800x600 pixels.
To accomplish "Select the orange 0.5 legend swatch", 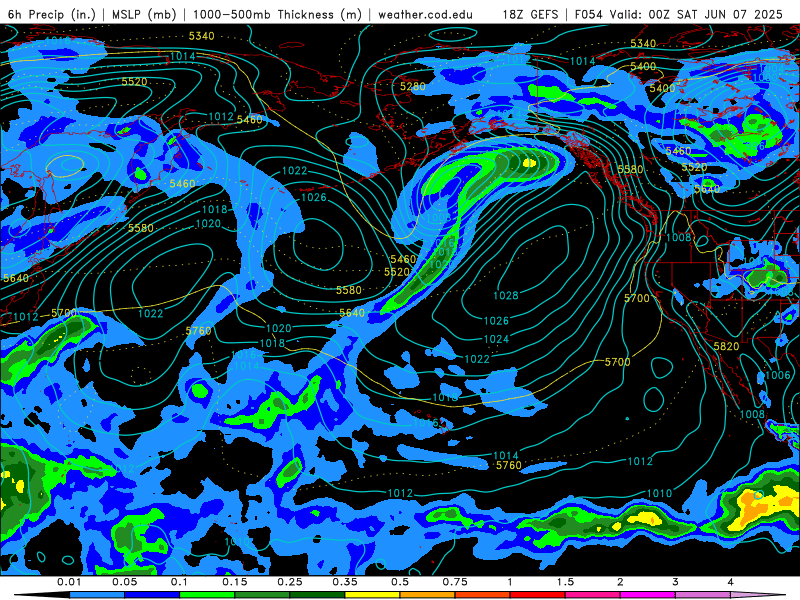I will 428,595.
